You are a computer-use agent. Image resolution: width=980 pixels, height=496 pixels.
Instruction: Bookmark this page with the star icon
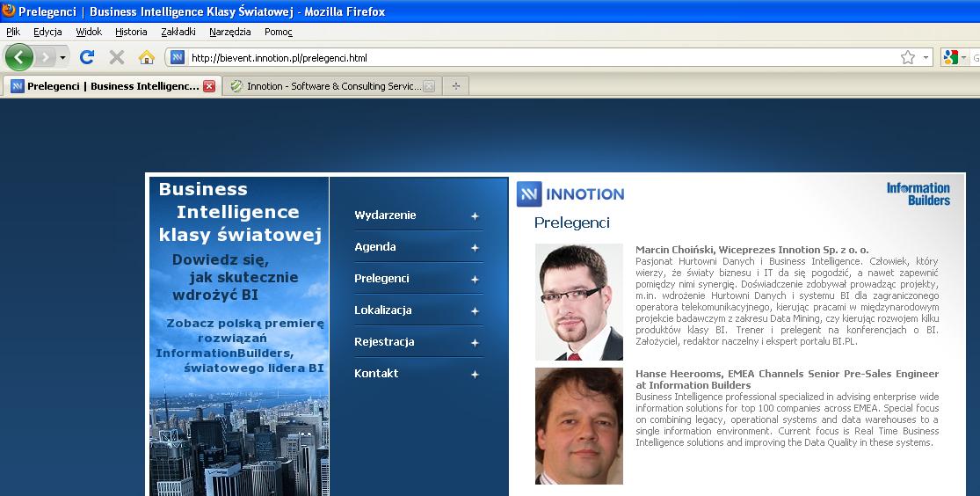coord(908,57)
